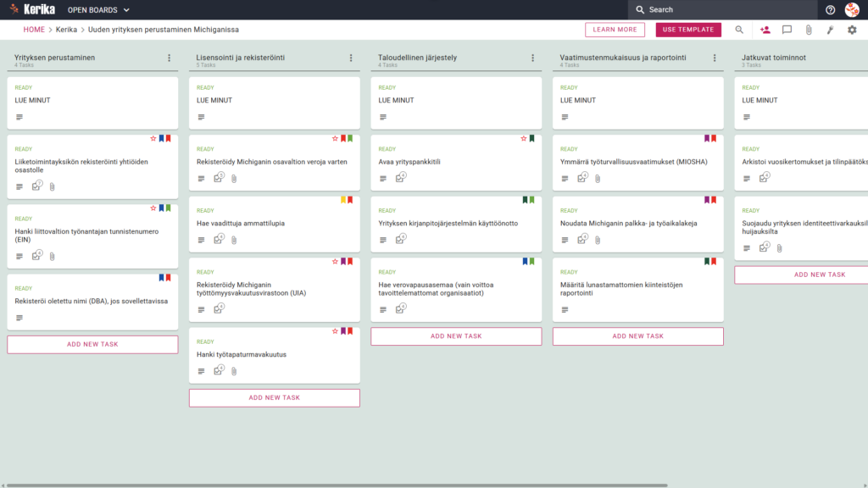Viewport: 868px width, 488px height.
Task: Open the board chat icon
Action: [787, 30]
